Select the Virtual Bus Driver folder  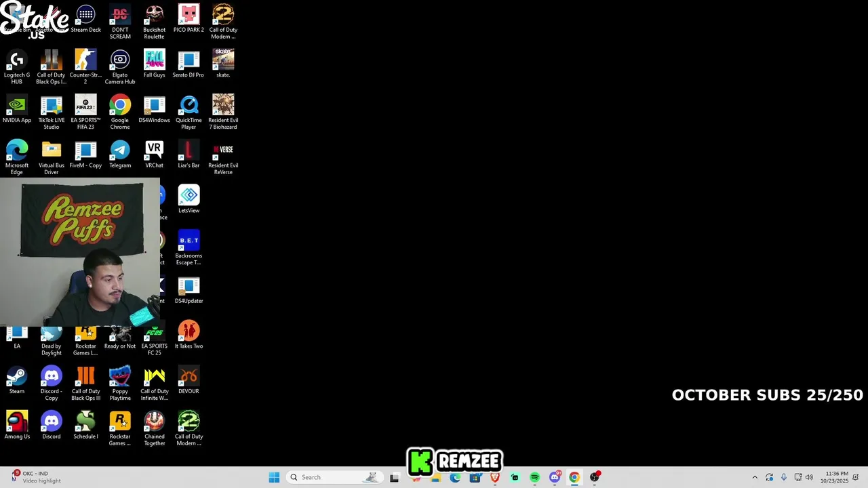pyautogui.click(x=51, y=157)
